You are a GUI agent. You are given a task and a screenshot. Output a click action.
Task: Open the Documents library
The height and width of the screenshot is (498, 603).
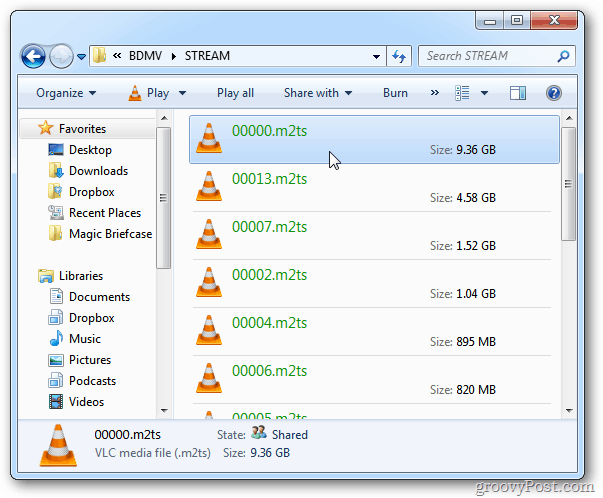tap(99, 297)
